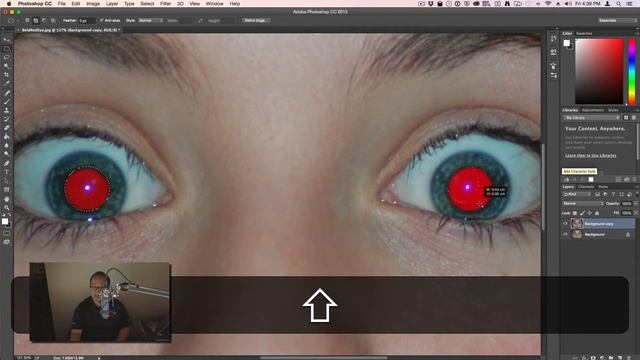The width and height of the screenshot is (640, 360).
Task: Select the Quick Selection tool
Action: [x=7, y=66]
